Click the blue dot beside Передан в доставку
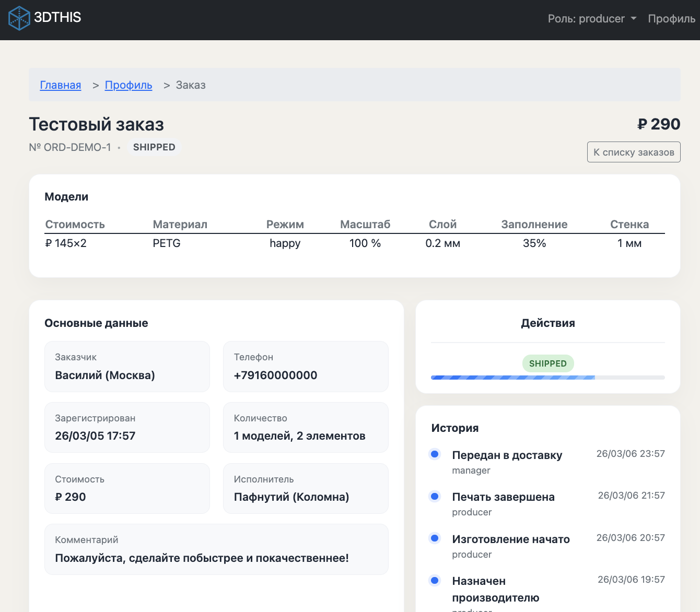700x612 pixels. 435,454
